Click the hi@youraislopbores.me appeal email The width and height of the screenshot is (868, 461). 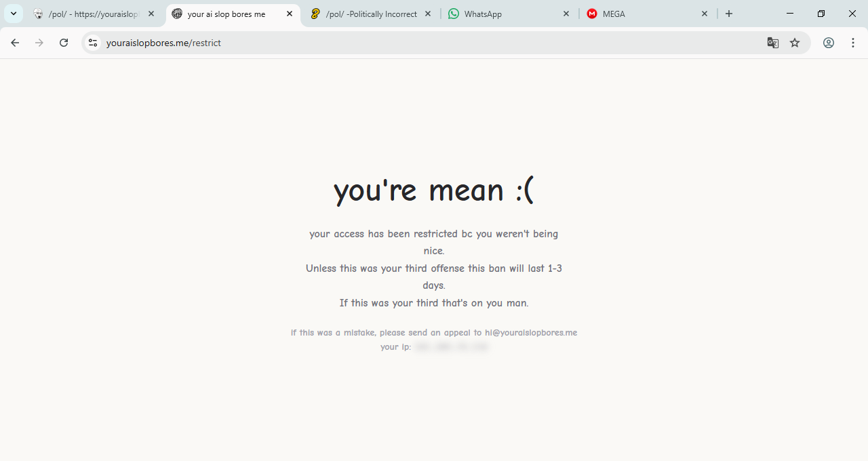(x=531, y=333)
